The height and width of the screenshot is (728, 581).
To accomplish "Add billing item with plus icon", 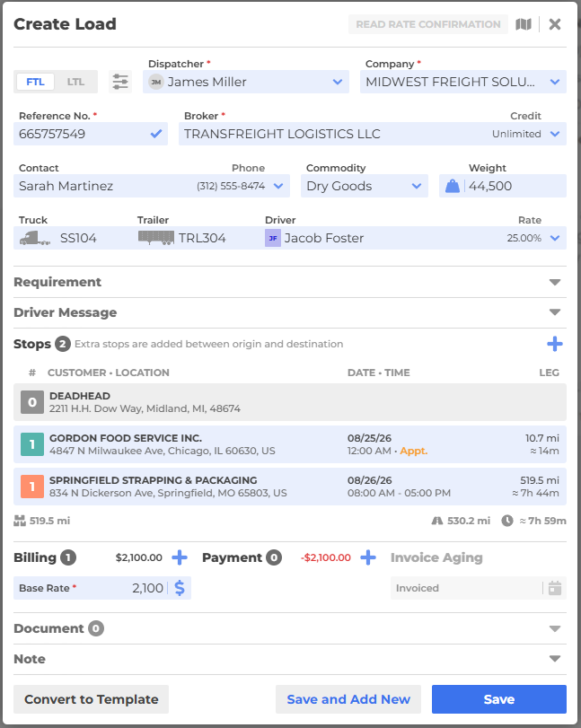I will 180,557.
